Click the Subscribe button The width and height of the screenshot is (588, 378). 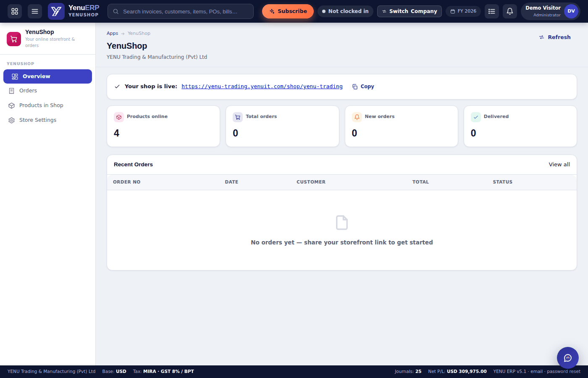click(288, 11)
